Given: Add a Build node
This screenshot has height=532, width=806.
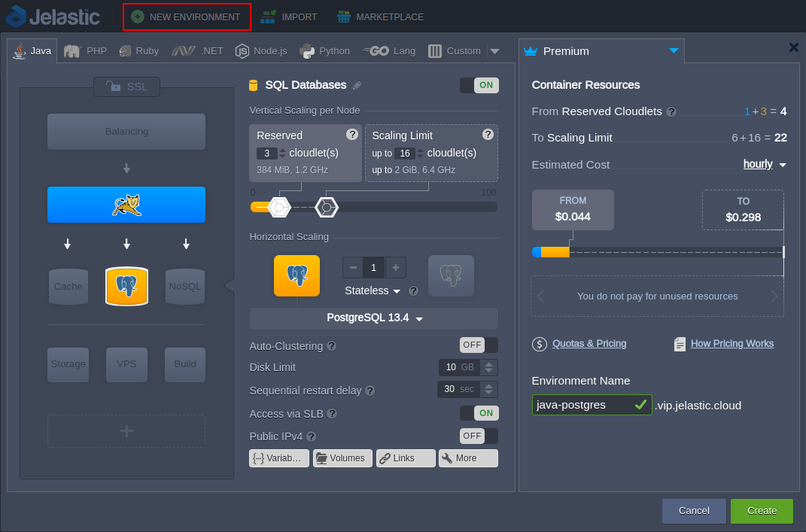Looking at the screenshot, I should (185, 364).
